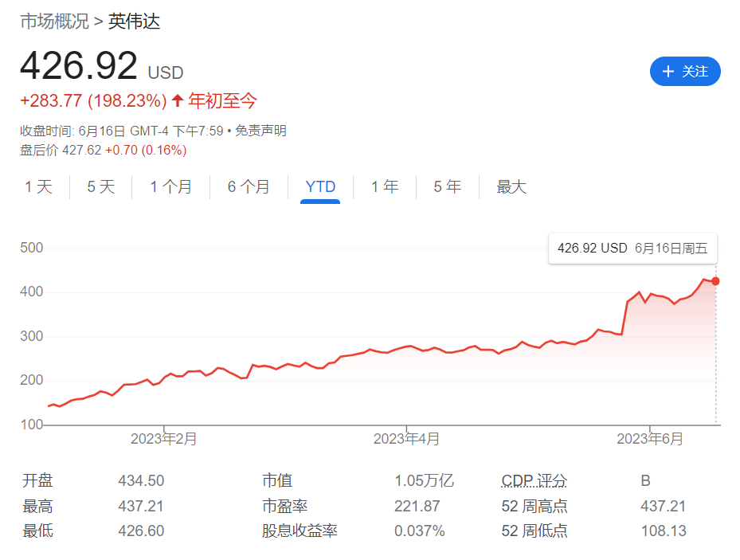The image size is (740, 560).
Task: Click the 盘后价 427.62 text
Action: click(61, 150)
